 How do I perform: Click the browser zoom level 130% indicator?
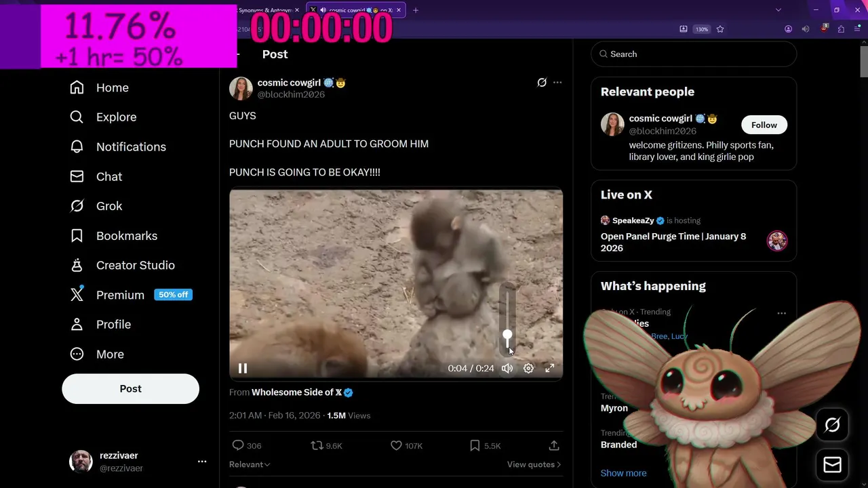(702, 29)
